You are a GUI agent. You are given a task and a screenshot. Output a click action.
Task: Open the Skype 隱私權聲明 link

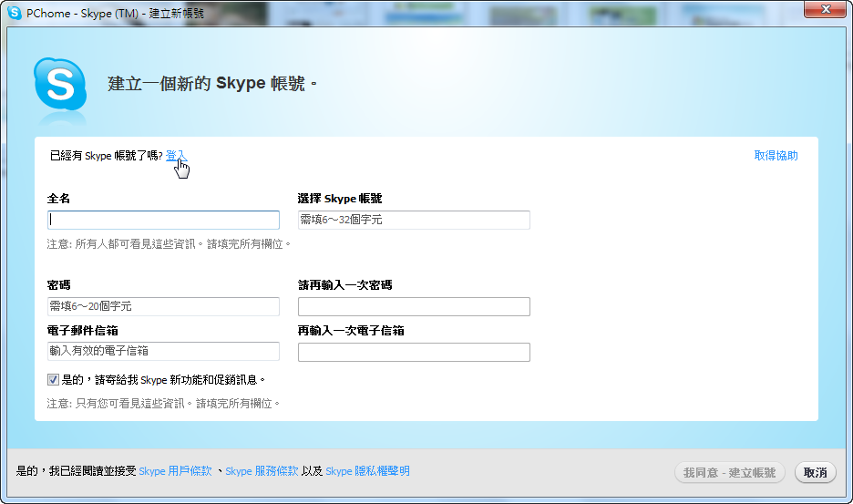(367, 471)
